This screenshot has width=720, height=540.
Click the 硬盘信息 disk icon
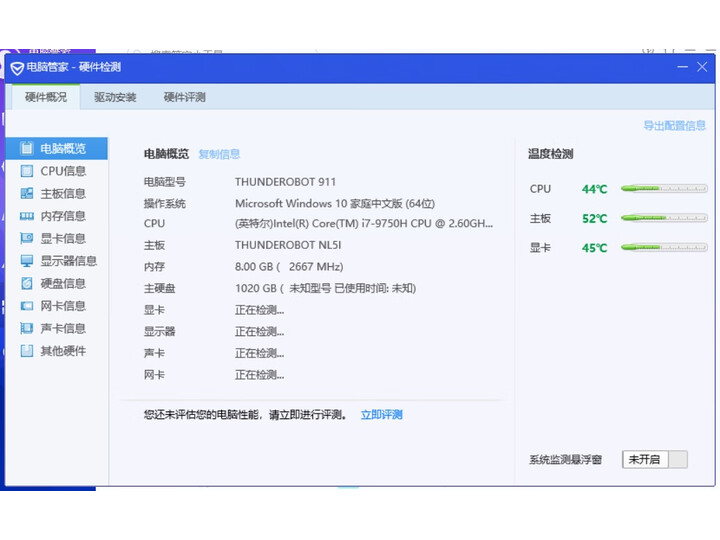tap(27, 283)
